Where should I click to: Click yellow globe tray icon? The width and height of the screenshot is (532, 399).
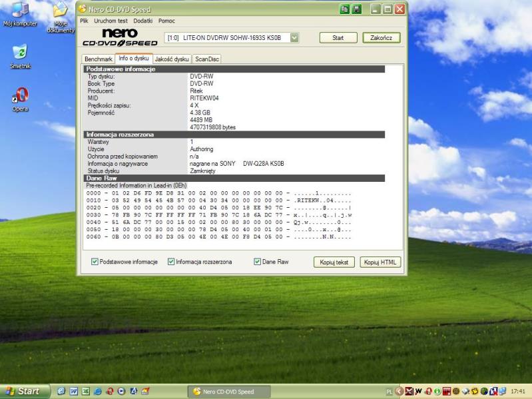(456, 392)
